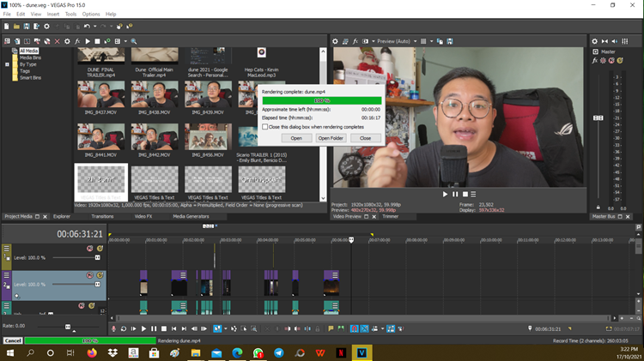Open the Options menu
This screenshot has width=644, height=361.
point(91,14)
